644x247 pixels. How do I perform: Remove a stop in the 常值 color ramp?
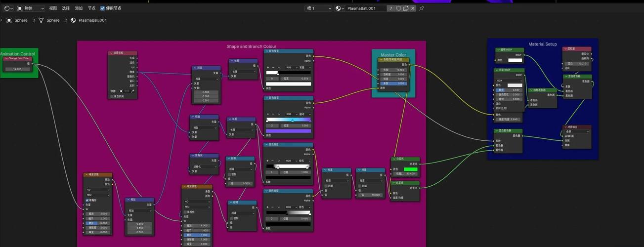tap(273, 67)
